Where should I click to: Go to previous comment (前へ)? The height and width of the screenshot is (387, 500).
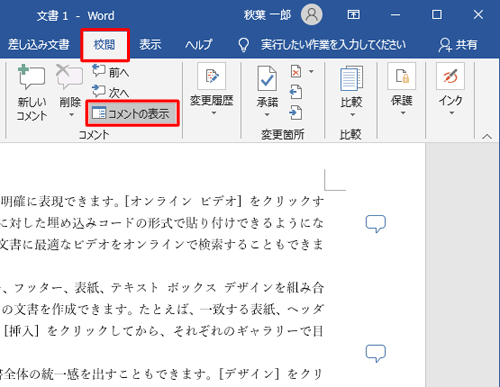tap(111, 71)
